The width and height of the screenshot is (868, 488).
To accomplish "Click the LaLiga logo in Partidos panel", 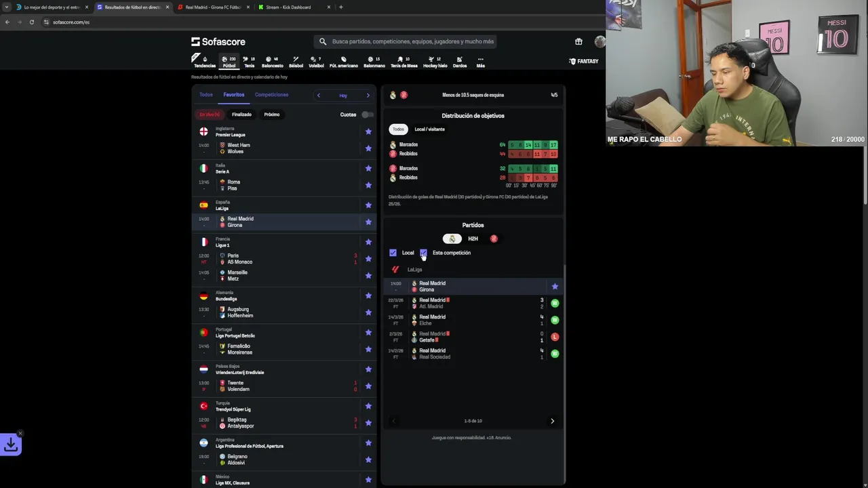I will point(395,270).
